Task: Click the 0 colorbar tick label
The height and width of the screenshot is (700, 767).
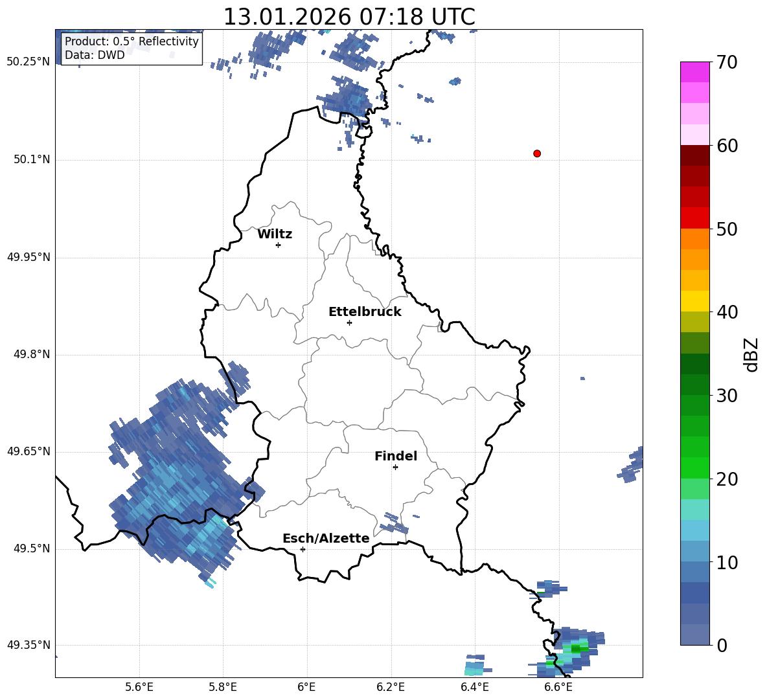Action: (x=722, y=645)
